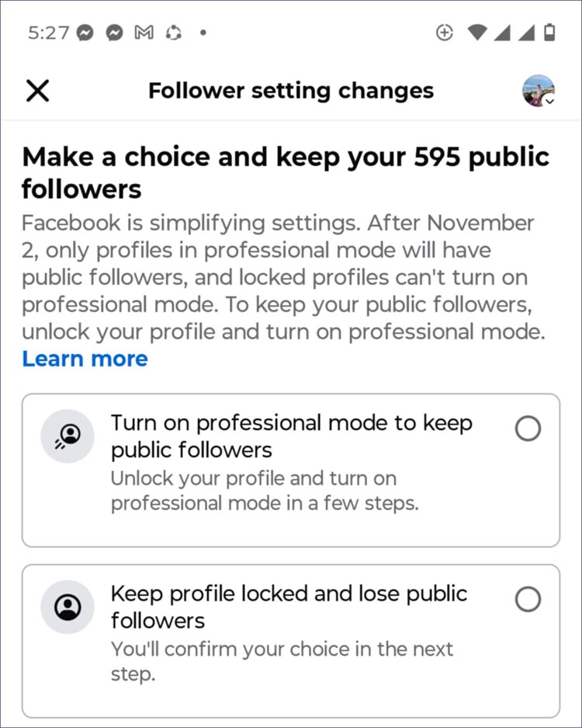
Task: Tap the data saver status icon
Action: (x=445, y=33)
